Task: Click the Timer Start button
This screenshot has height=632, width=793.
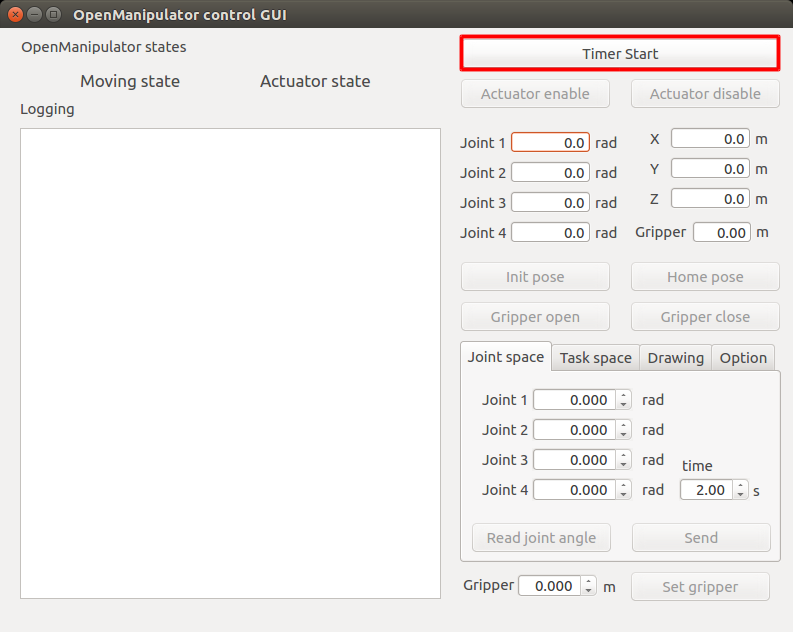Action: 620,54
